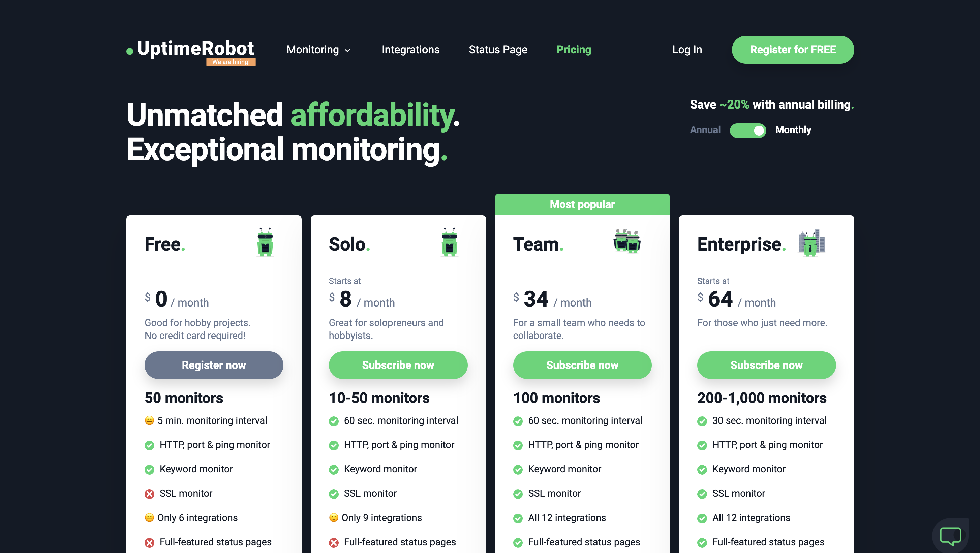Click Register for FREE button
This screenshot has width=980, height=553.
(792, 49)
